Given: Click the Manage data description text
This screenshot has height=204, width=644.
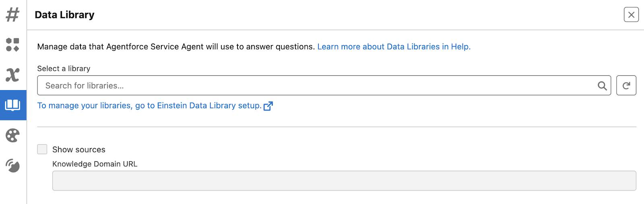Looking at the screenshot, I should pos(176,47).
